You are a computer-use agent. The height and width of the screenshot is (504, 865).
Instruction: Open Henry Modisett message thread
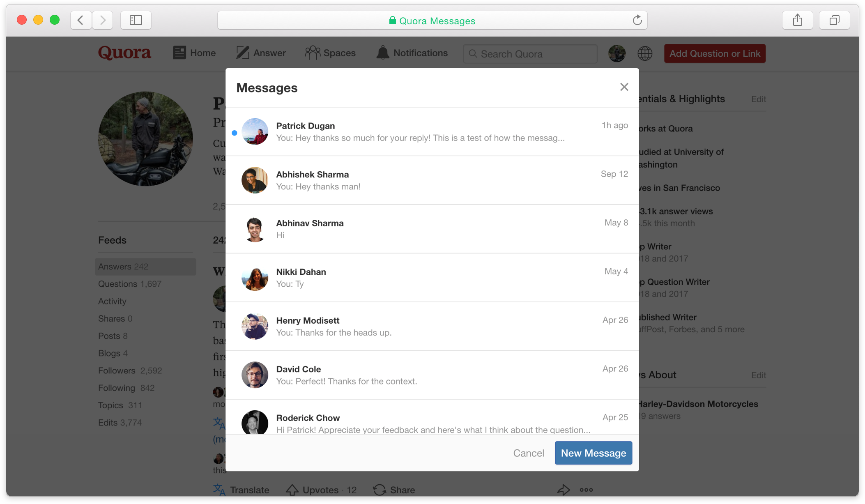coord(432,326)
